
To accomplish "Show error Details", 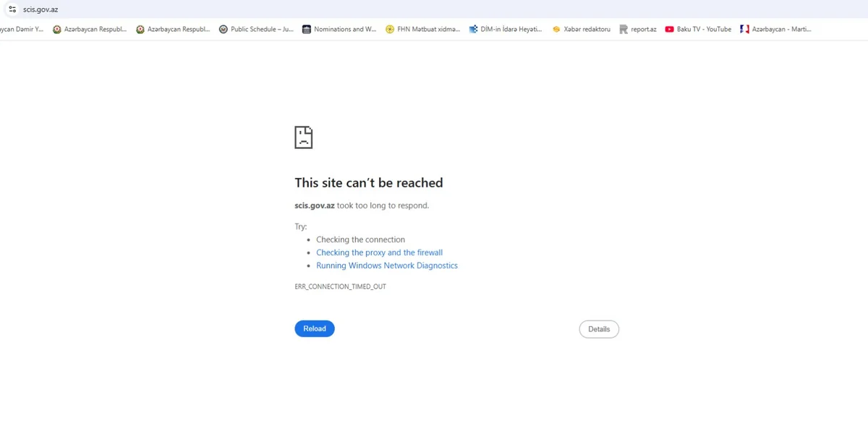I will 599,329.
